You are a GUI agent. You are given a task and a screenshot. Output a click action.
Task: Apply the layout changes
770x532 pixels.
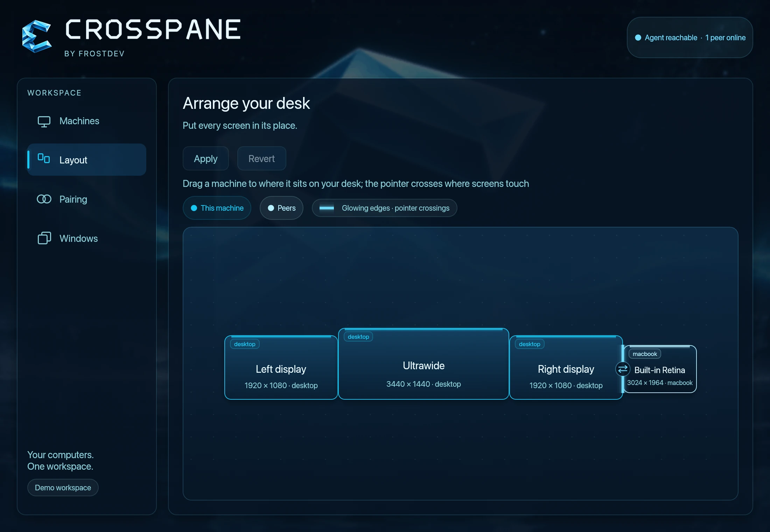pos(206,159)
